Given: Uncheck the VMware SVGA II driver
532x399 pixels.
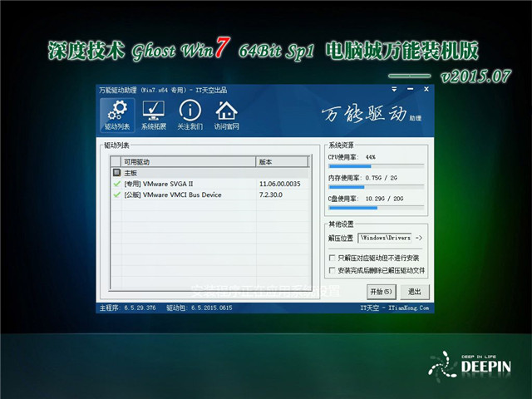Looking at the screenshot, I should tap(116, 184).
